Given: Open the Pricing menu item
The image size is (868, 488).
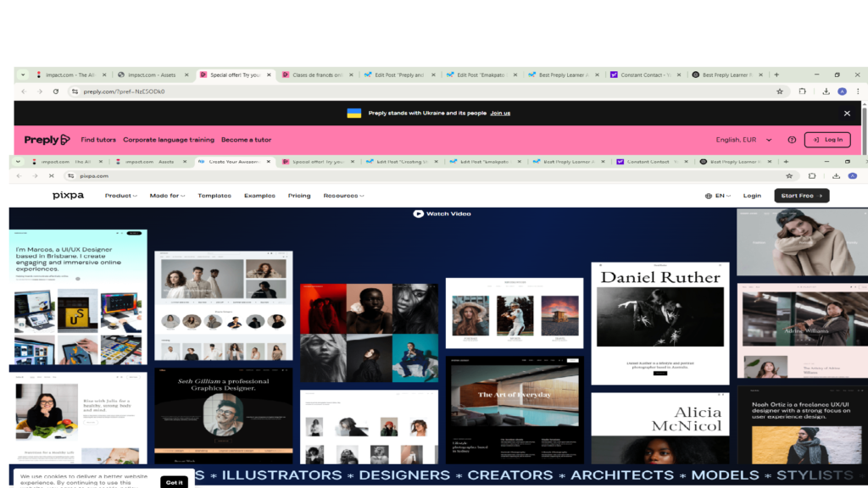Looking at the screenshot, I should tap(298, 196).
